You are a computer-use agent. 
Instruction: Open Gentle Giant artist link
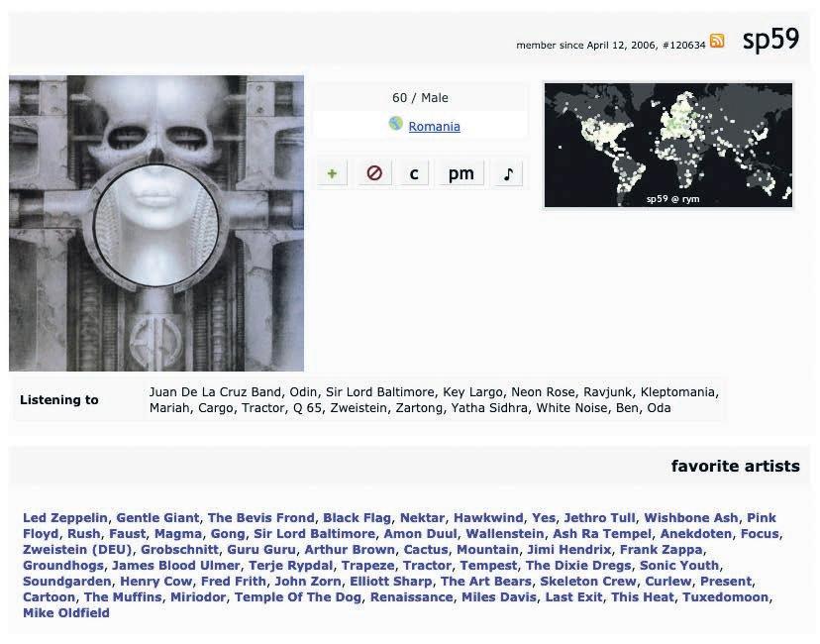tap(157, 518)
